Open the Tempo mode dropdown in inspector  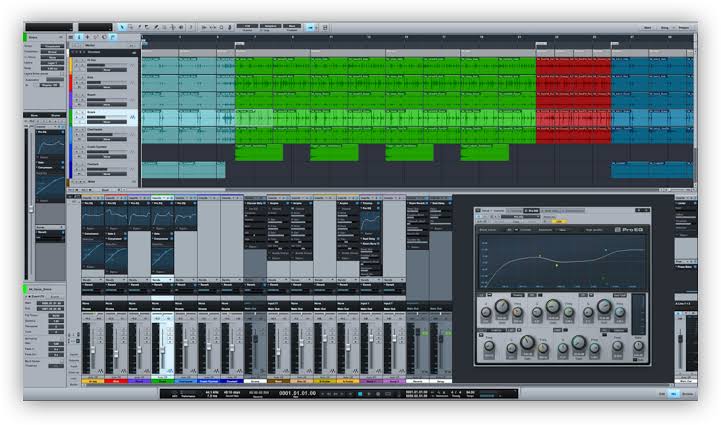52,46
